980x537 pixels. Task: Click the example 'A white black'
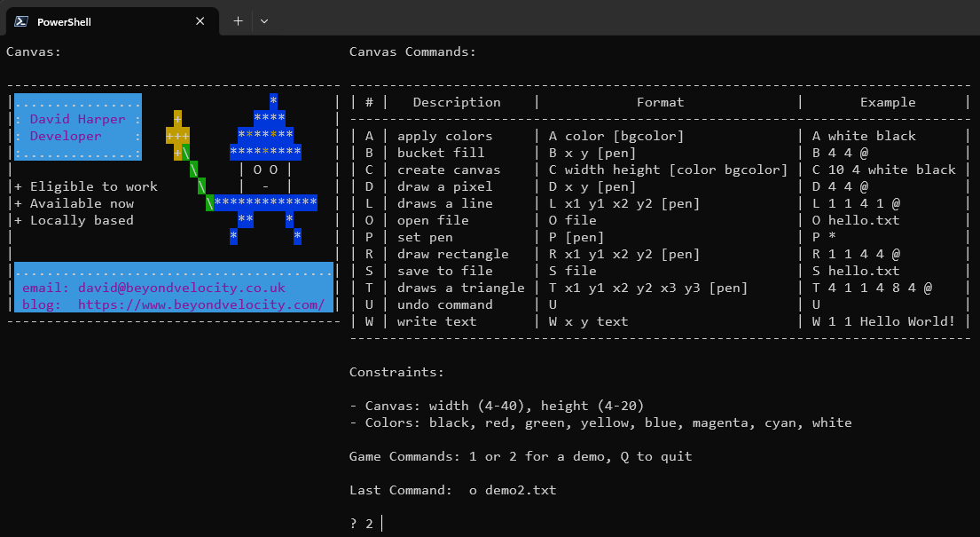[x=865, y=136]
